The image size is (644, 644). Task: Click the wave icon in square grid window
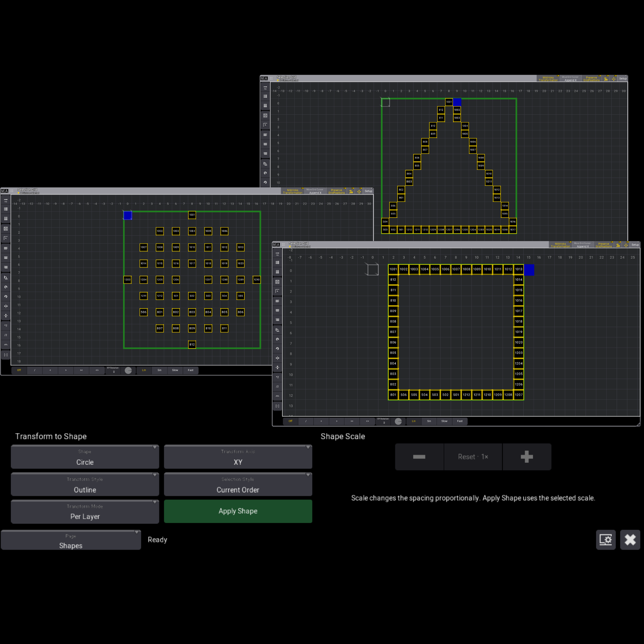coord(277,396)
